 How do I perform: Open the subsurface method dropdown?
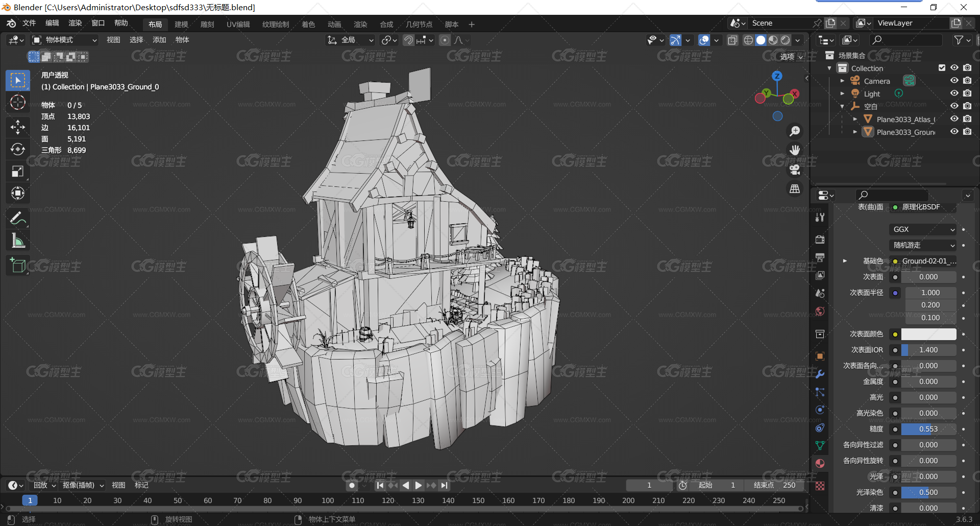(923, 245)
